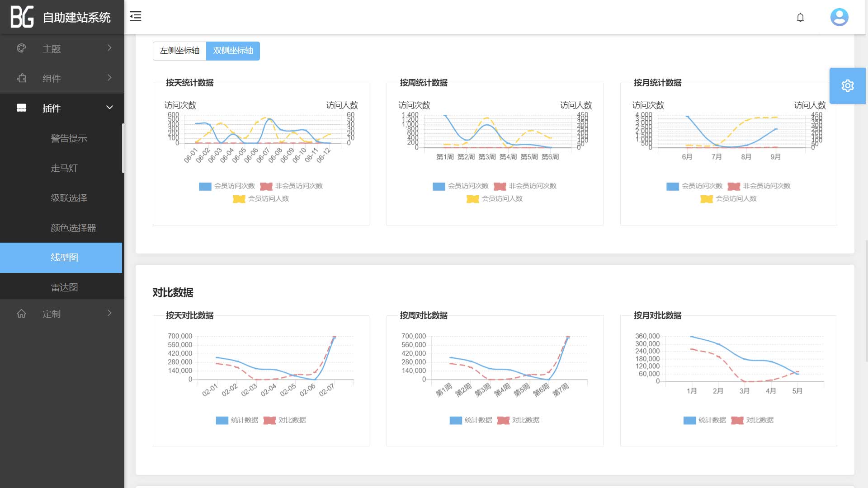Open the settings gear panel
The width and height of the screenshot is (868, 488).
(x=847, y=86)
